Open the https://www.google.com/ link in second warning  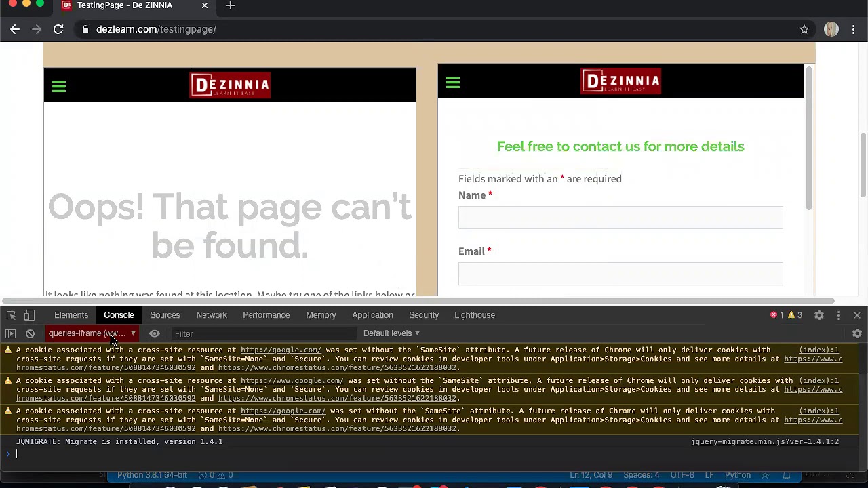pos(292,381)
